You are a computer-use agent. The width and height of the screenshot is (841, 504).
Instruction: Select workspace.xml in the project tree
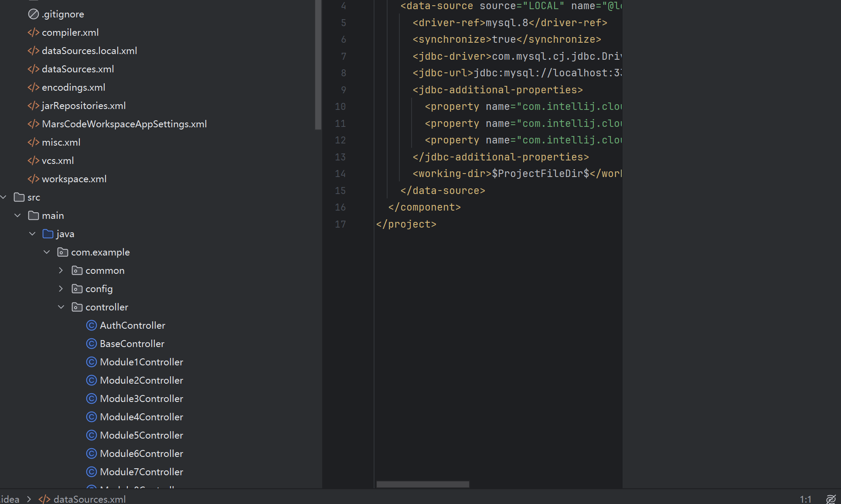click(74, 179)
